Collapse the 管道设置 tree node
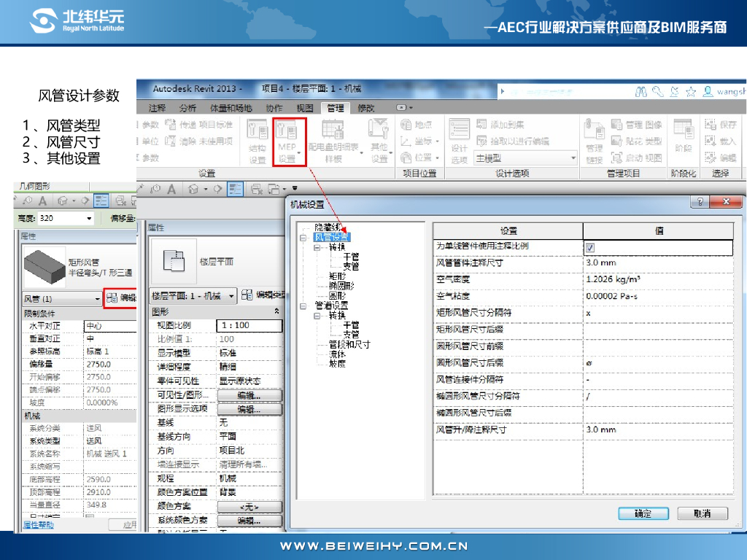 303,306
